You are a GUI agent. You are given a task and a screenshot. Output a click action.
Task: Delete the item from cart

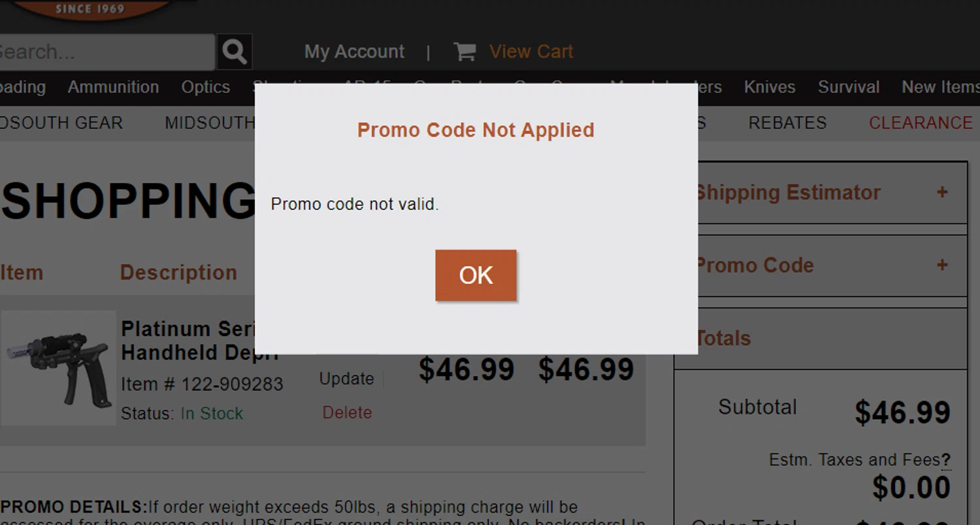click(x=347, y=413)
